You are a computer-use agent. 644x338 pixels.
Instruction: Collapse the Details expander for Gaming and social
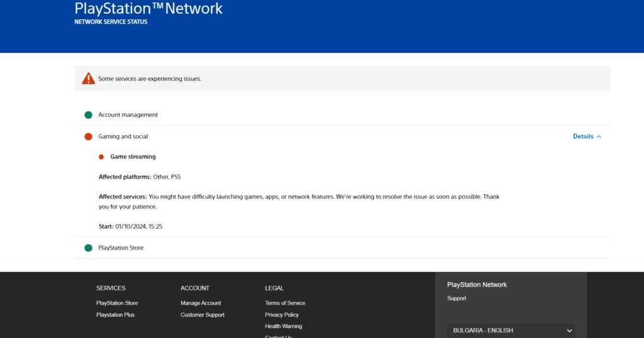(587, 136)
